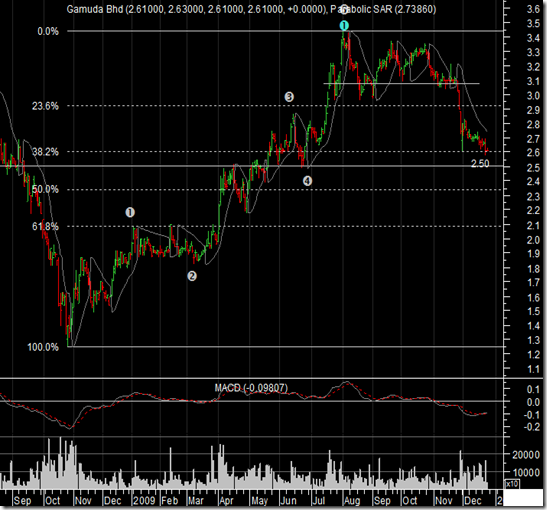Select the 50.0% Fibonacci retracement label
The image size is (547, 510).
pos(45,189)
